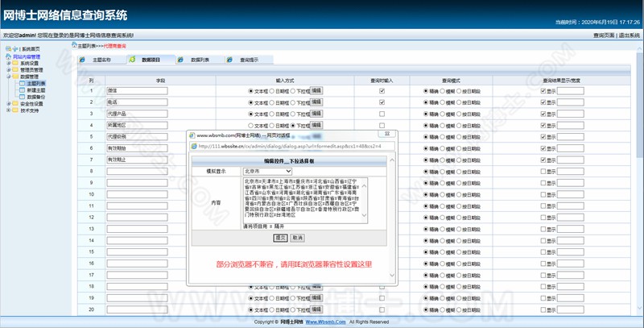Select the 新建主题 page icon
Image resolution: width=644 pixels, height=328 pixels.
pos(23,90)
